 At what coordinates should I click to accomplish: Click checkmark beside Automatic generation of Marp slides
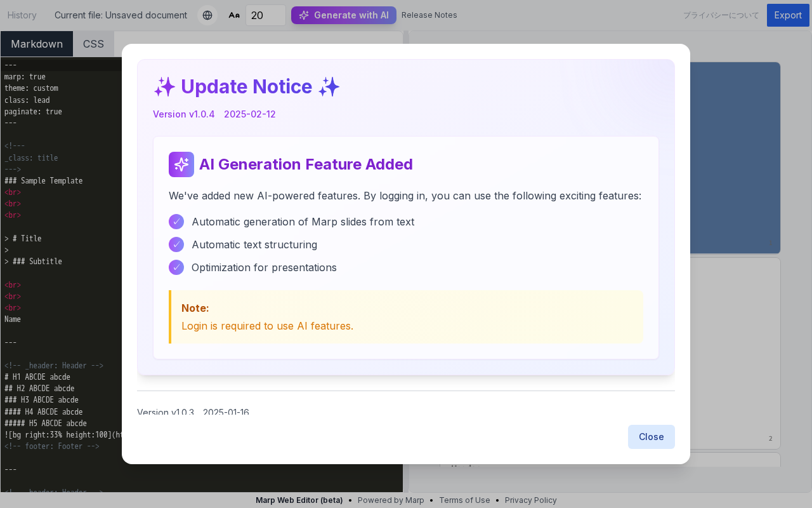point(176,222)
